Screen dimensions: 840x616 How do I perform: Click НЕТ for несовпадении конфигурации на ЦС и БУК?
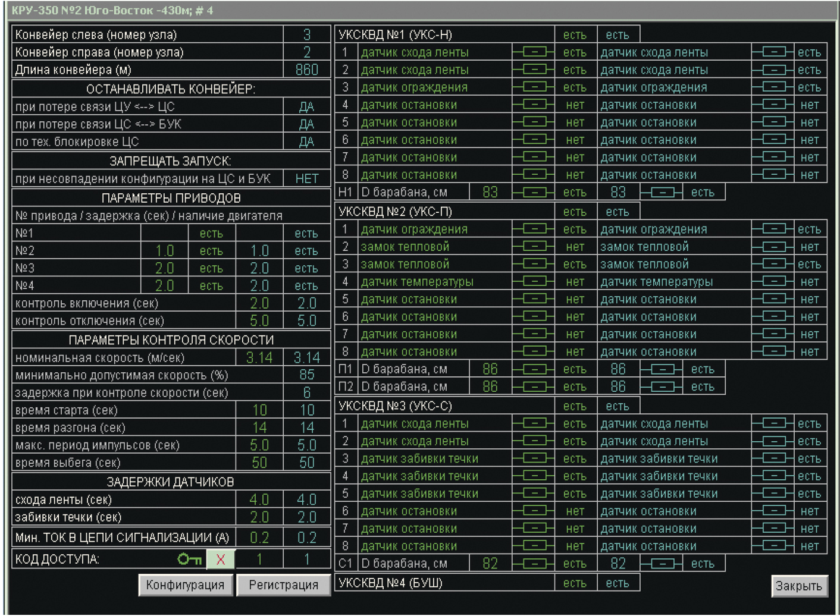(x=307, y=179)
